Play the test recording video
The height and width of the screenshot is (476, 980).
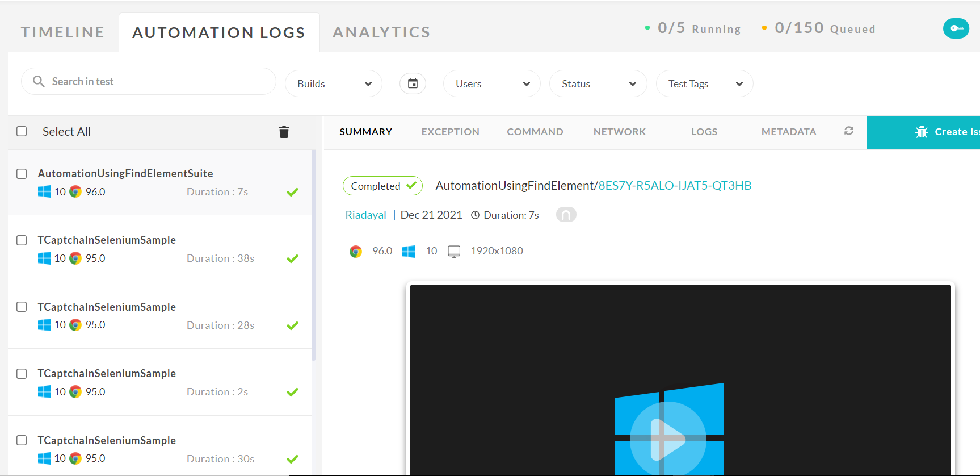[x=668, y=439]
